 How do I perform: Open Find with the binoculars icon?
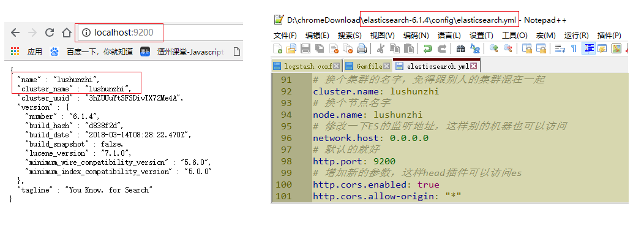click(461, 49)
